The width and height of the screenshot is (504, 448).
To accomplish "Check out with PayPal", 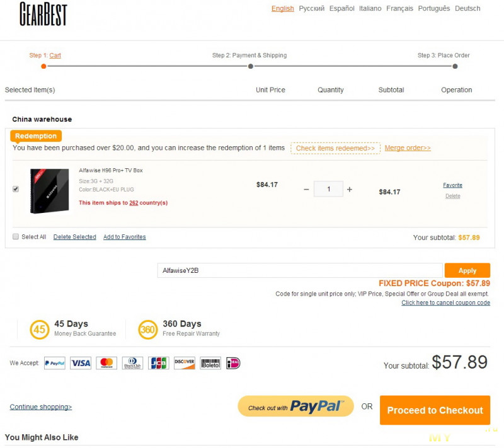I will point(295,406).
